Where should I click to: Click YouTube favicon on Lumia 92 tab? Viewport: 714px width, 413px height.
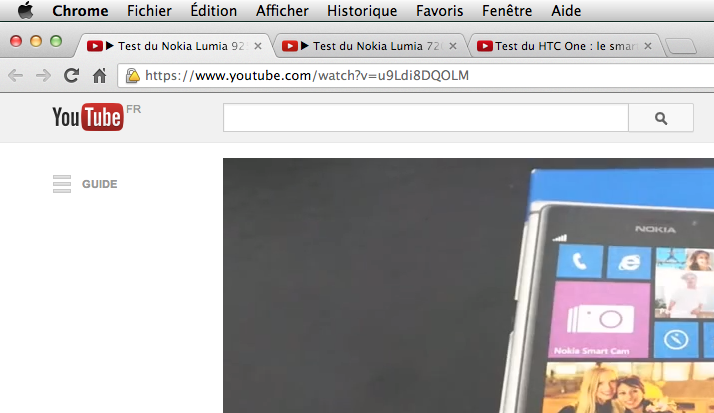[x=95, y=46]
